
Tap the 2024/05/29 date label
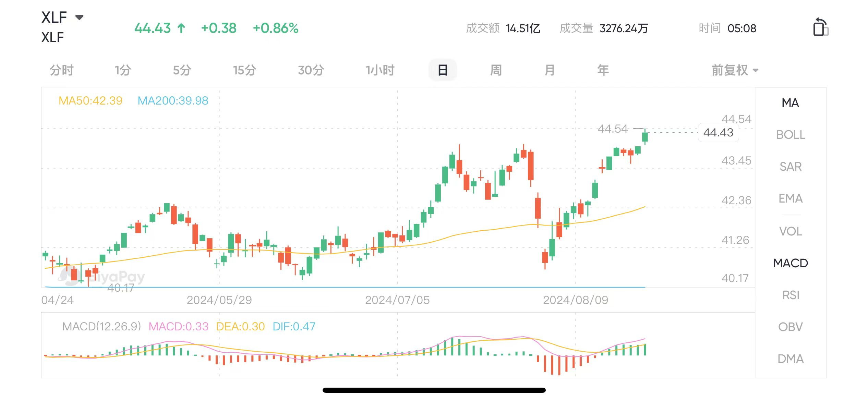(219, 300)
